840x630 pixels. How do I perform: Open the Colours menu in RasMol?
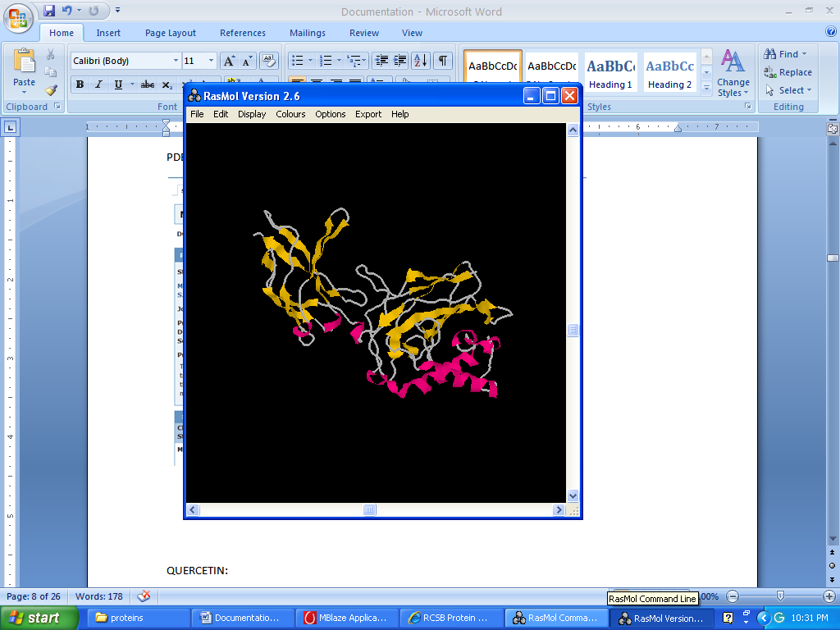click(290, 114)
